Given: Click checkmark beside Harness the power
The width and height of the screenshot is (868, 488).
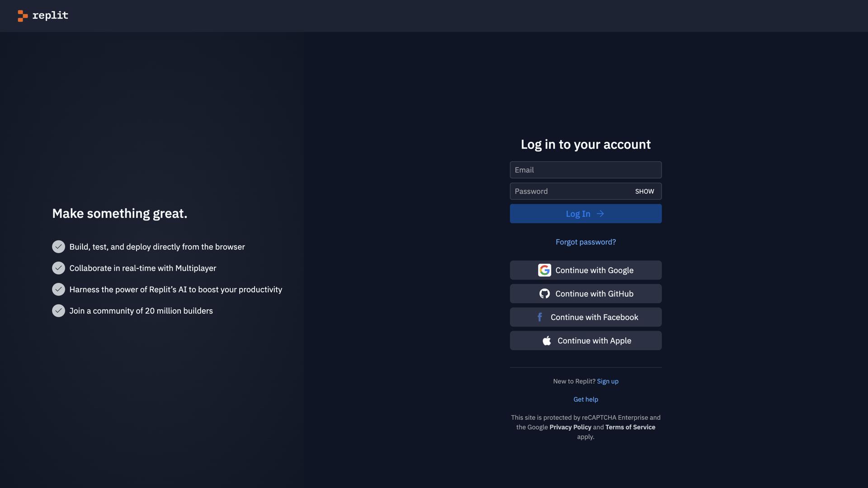Looking at the screenshot, I should click(58, 289).
